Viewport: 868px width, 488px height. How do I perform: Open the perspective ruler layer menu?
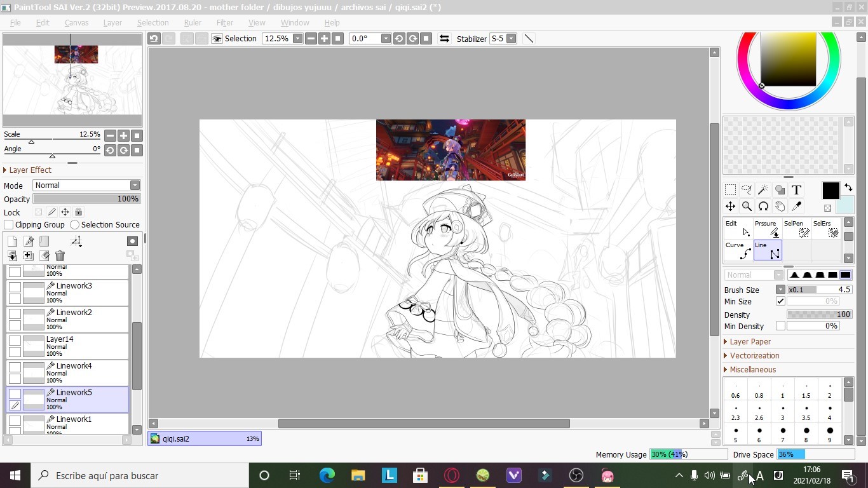tap(76, 241)
